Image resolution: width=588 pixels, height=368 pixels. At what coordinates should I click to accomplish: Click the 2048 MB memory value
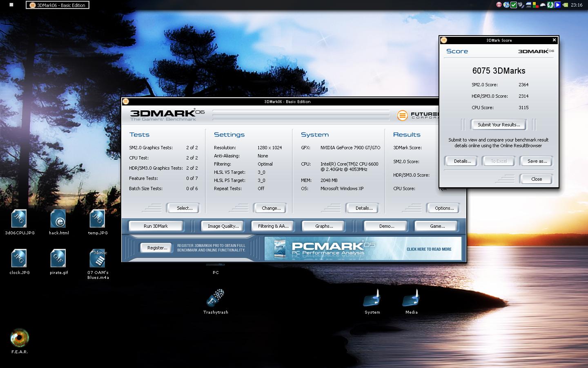click(x=329, y=180)
